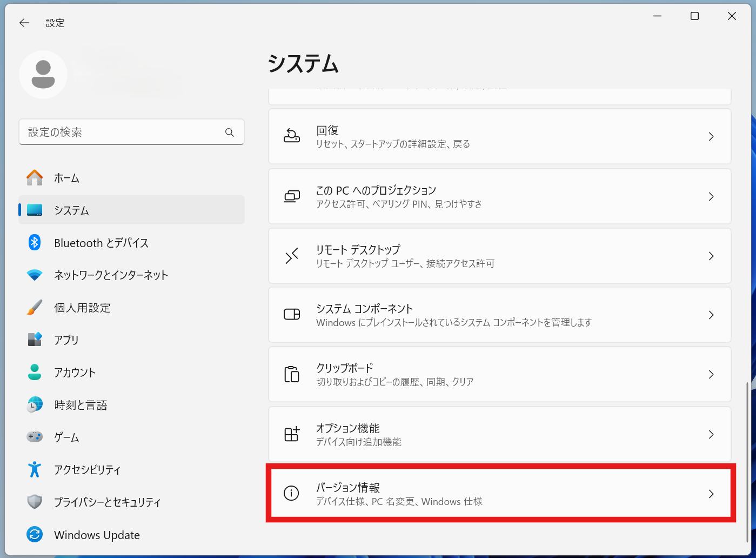Click the システム page heading
The width and height of the screenshot is (756, 558).
pos(303,64)
